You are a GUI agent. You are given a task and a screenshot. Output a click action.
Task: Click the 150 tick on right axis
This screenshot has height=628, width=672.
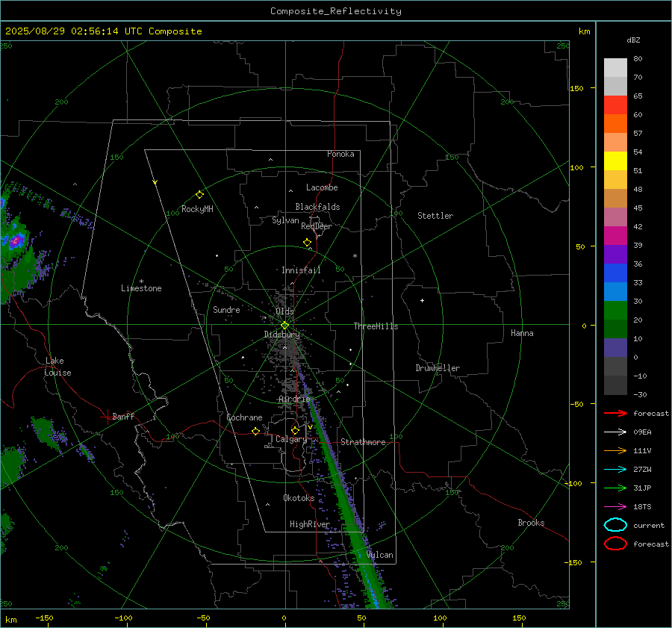pyautogui.click(x=576, y=88)
